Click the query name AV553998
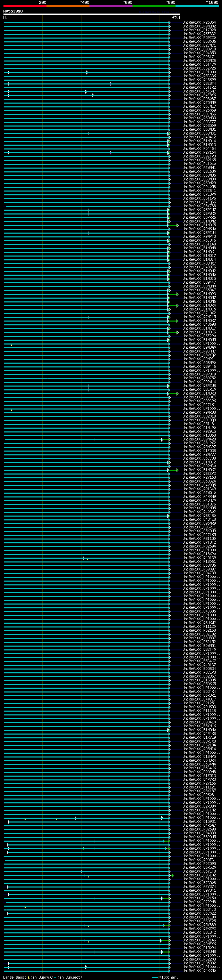Viewport: 222px width, 980px height. click(13, 11)
